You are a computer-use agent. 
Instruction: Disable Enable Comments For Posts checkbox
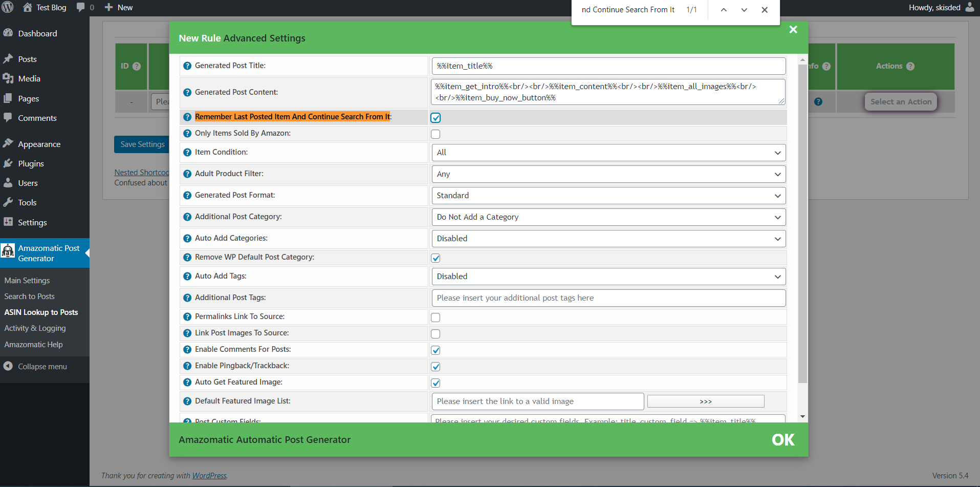pyautogui.click(x=435, y=350)
